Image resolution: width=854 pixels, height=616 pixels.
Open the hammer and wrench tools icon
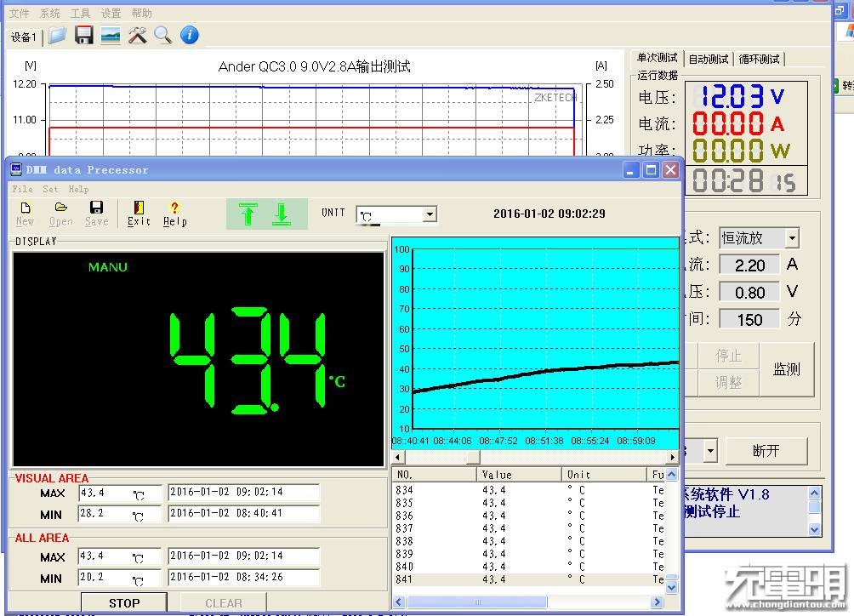[x=137, y=35]
